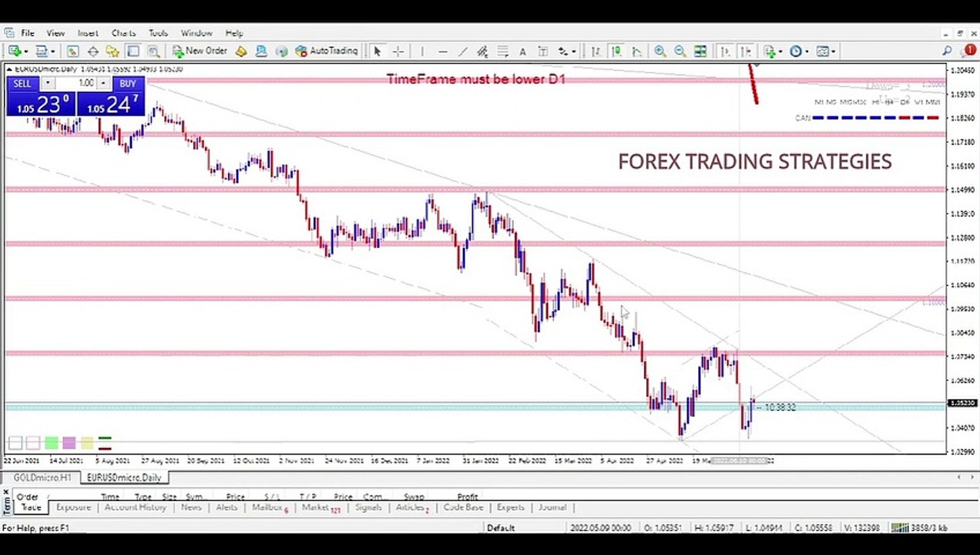Image resolution: width=980 pixels, height=555 pixels.
Task: Increase lot volume with the up arrow
Action: tap(103, 83)
